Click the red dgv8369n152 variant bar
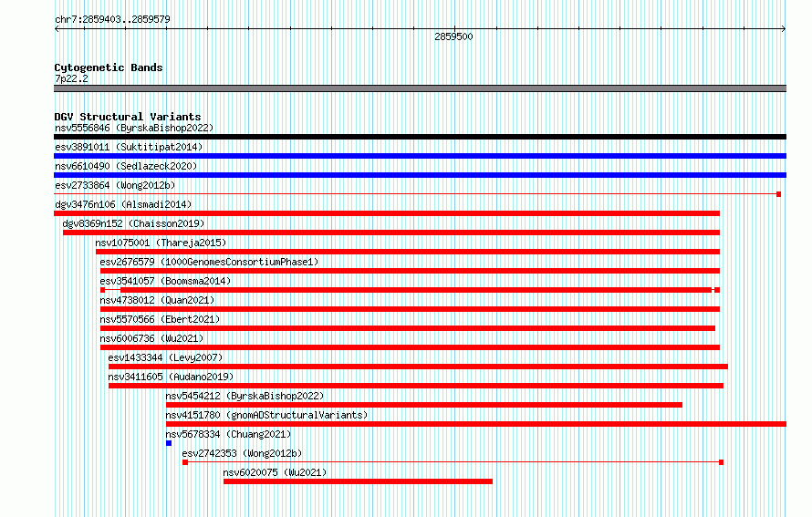 click(x=391, y=233)
